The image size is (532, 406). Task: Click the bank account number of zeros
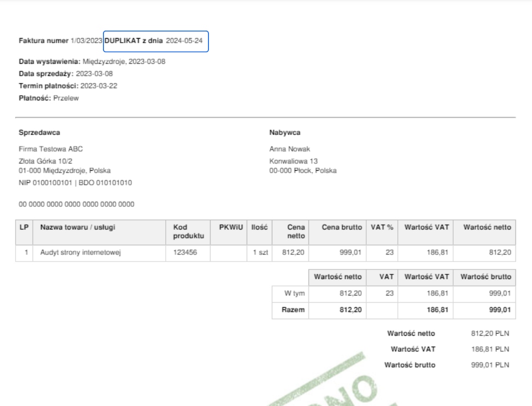(x=76, y=204)
